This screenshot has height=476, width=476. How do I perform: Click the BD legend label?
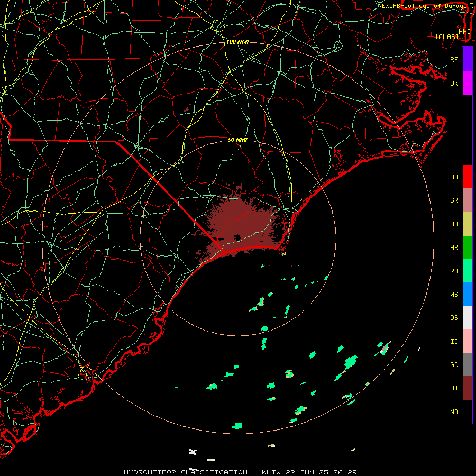(x=454, y=224)
